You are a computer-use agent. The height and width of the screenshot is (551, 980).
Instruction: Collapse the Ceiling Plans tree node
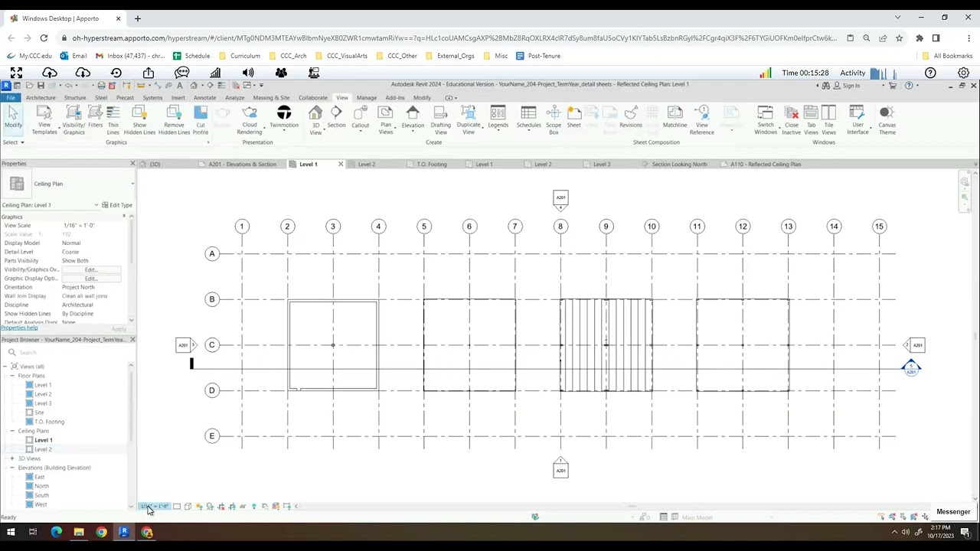(12, 431)
